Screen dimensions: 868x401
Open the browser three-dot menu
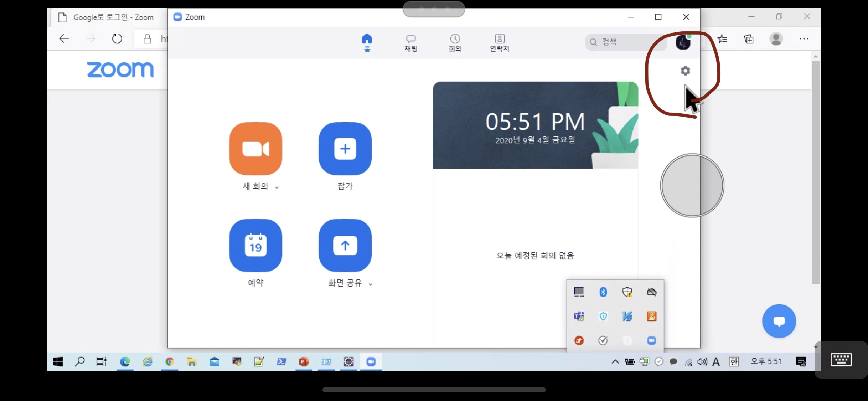[804, 38]
